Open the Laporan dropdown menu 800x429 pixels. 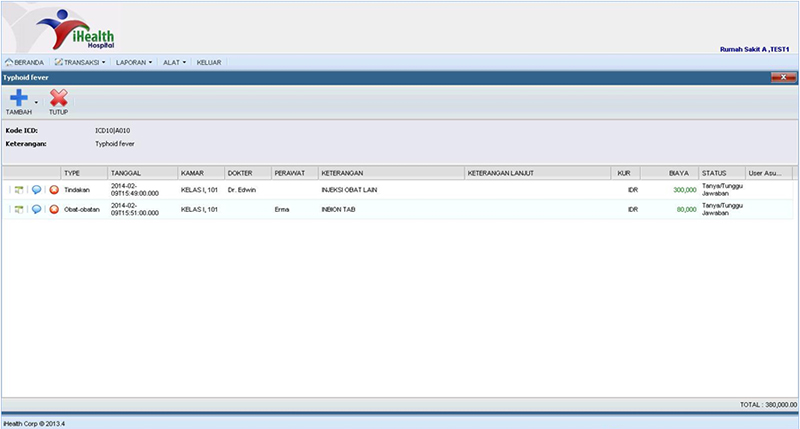click(x=134, y=62)
